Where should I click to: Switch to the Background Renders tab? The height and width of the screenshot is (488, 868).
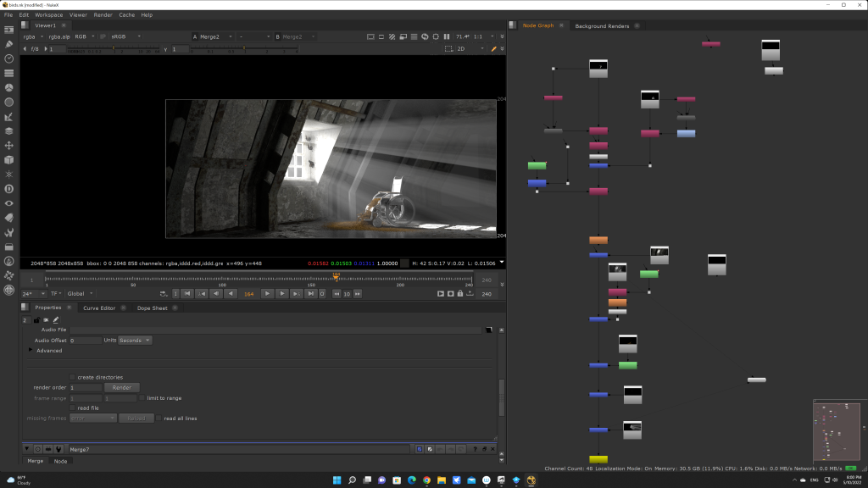tap(602, 25)
